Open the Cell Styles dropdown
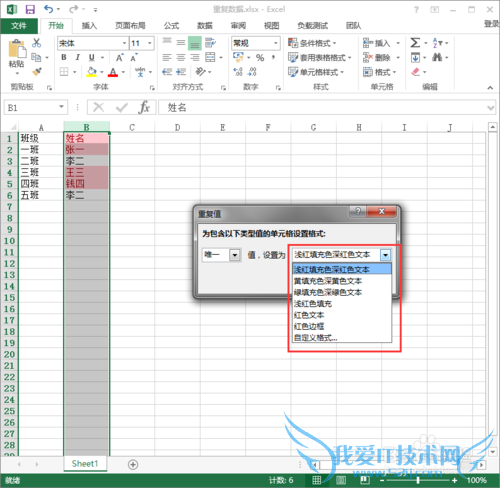The width and height of the screenshot is (500, 488). click(316, 72)
